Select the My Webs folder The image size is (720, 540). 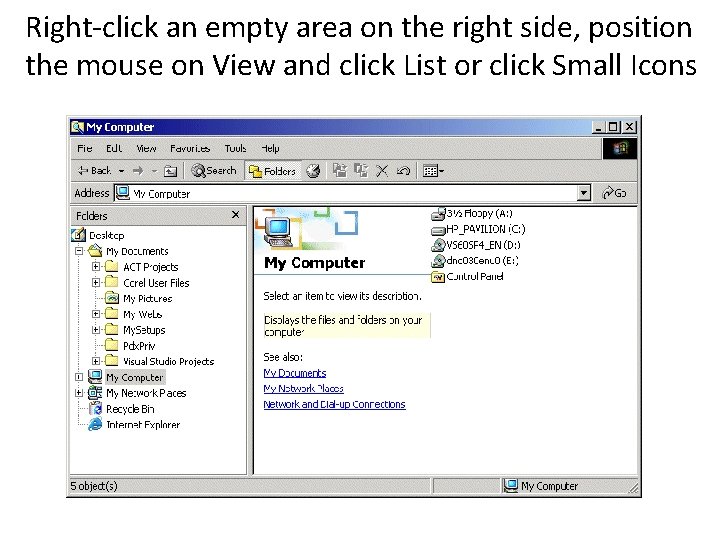coord(142,314)
